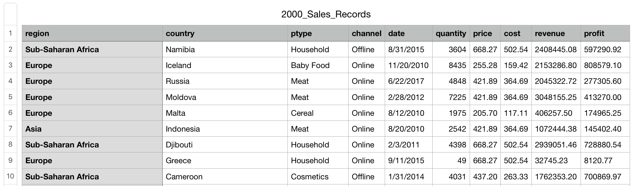Viewport: 644px width, 186px height.
Task: Click the profit column header
Action: point(605,33)
